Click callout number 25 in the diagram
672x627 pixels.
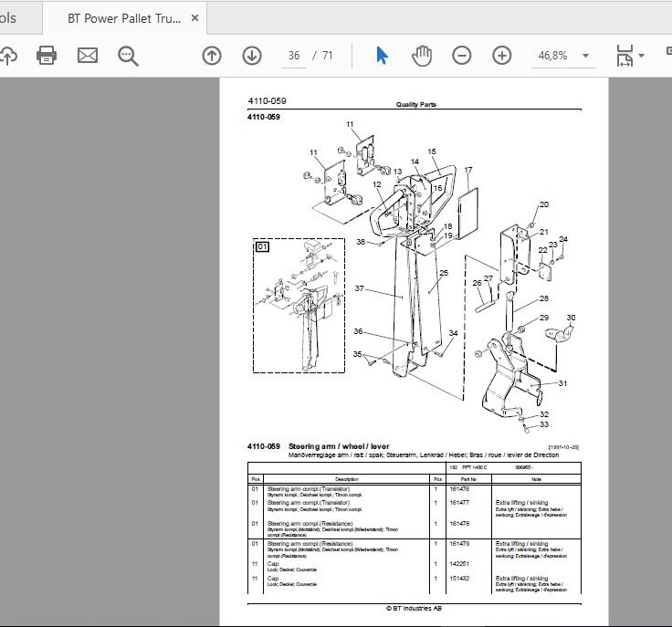coord(444,273)
